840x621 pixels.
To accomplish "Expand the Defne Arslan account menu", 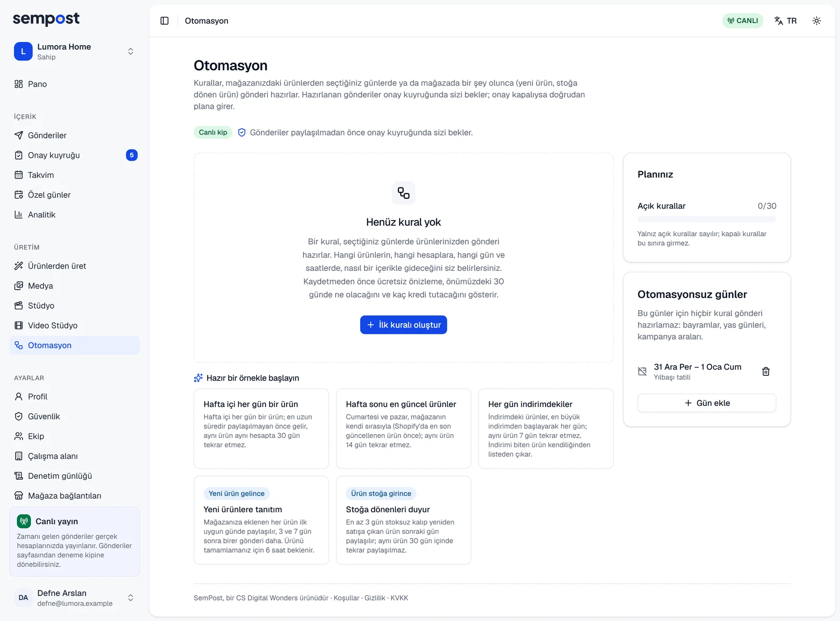I will (75, 597).
